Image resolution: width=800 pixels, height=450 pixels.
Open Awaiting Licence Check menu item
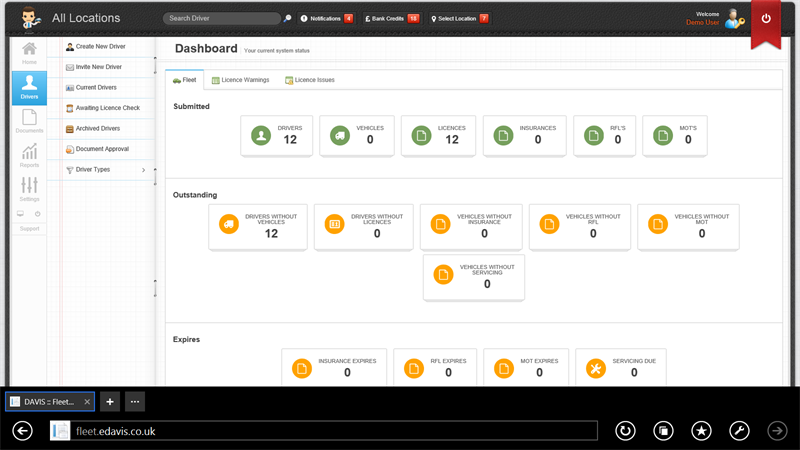(x=107, y=108)
